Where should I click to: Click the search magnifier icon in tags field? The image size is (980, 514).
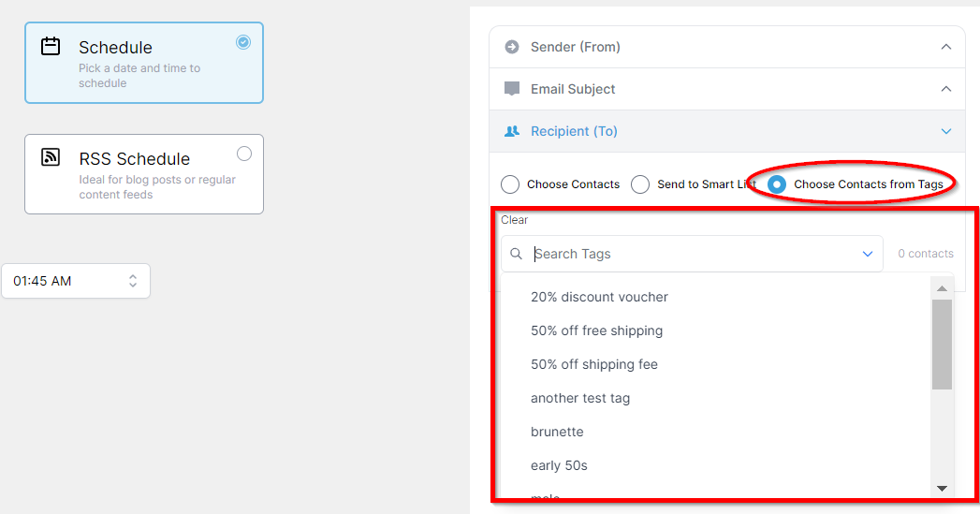[517, 254]
